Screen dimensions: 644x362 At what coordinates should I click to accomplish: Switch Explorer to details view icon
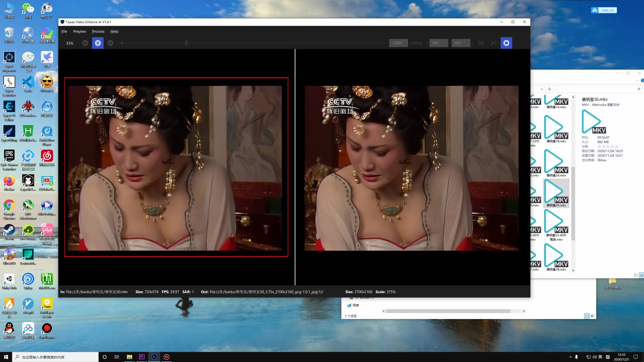point(636,275)
